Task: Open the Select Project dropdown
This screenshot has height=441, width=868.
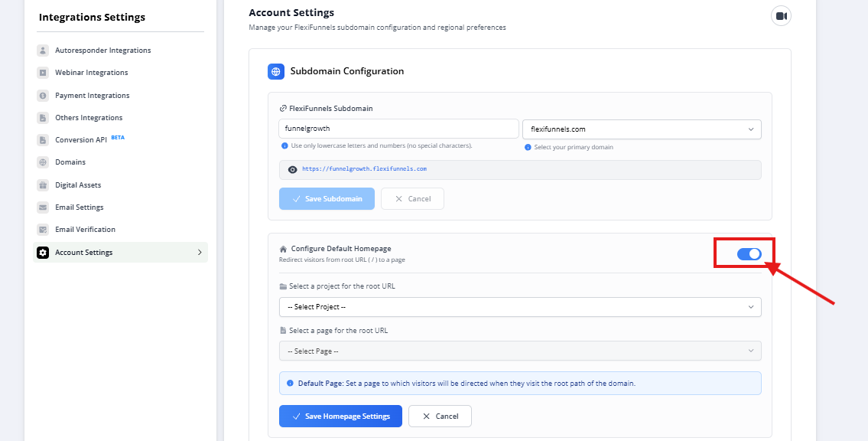Action: (x=520, y=307)
